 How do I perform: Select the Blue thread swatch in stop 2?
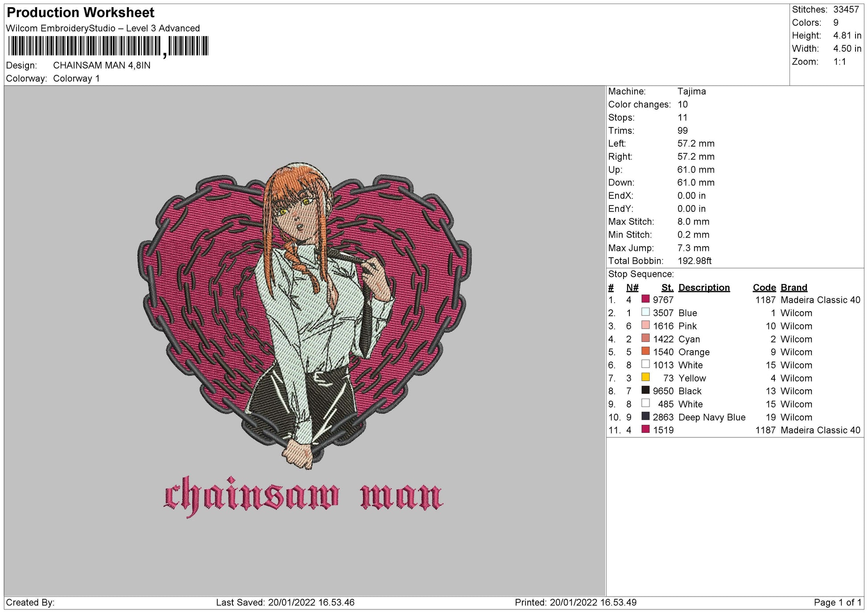coord(645,312)
